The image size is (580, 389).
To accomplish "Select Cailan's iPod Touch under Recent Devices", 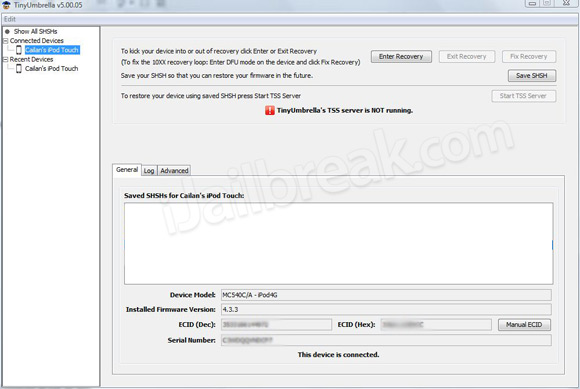I will coord(52,68).
